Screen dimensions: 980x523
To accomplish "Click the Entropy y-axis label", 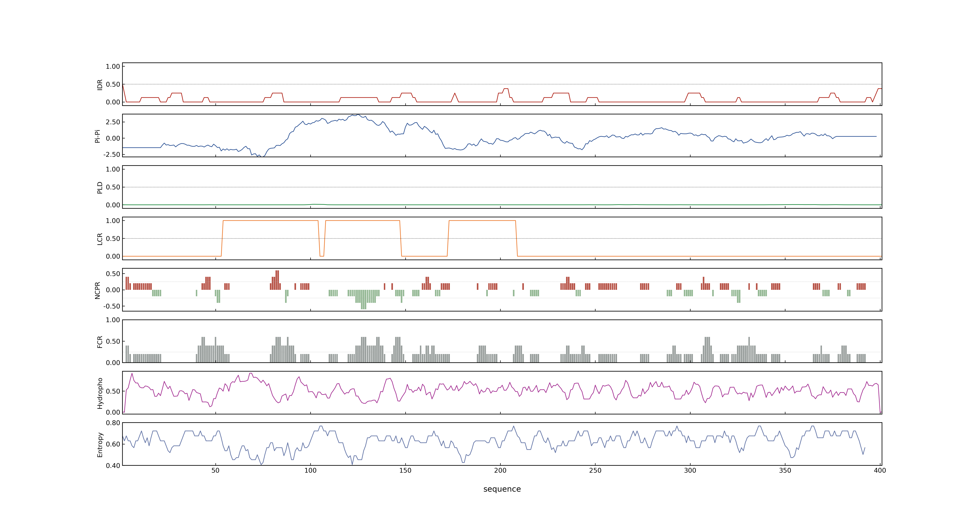I will [x=100, y=444].
